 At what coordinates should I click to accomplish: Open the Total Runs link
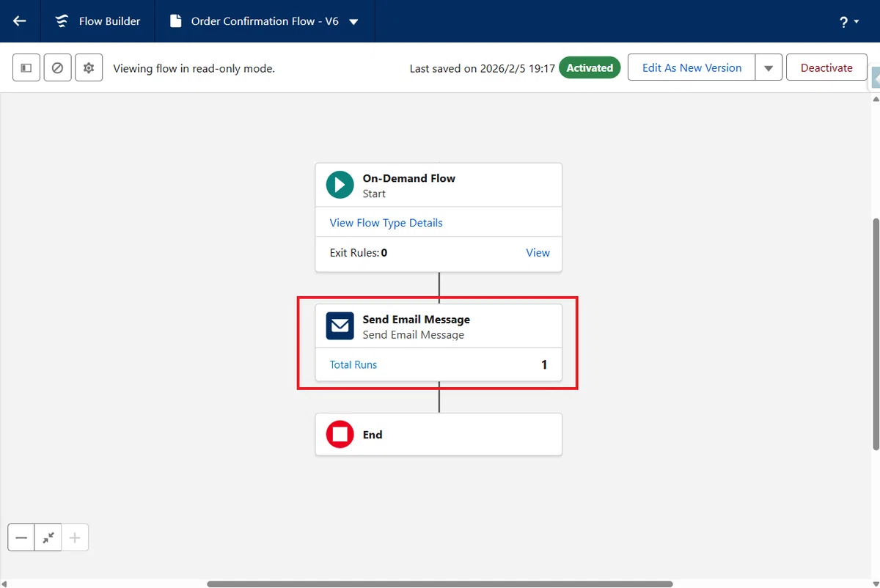(x=353, y=364)
